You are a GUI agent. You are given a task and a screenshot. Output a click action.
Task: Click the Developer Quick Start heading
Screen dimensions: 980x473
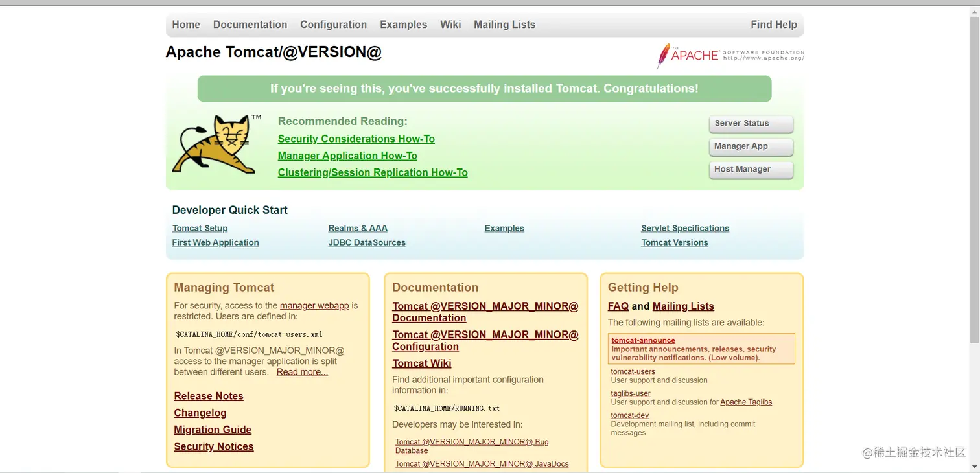coord(229,210)
